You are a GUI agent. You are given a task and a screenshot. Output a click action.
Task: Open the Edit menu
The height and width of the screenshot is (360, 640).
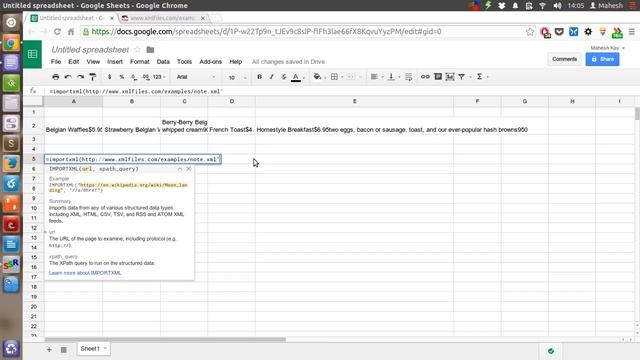click(x=73, y=62)
